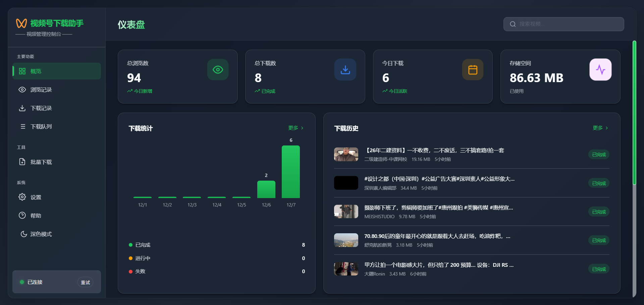The image size is (644, 305).
Task: Expand 更多 in the 下载统计 panel
Action: (296, 128)
